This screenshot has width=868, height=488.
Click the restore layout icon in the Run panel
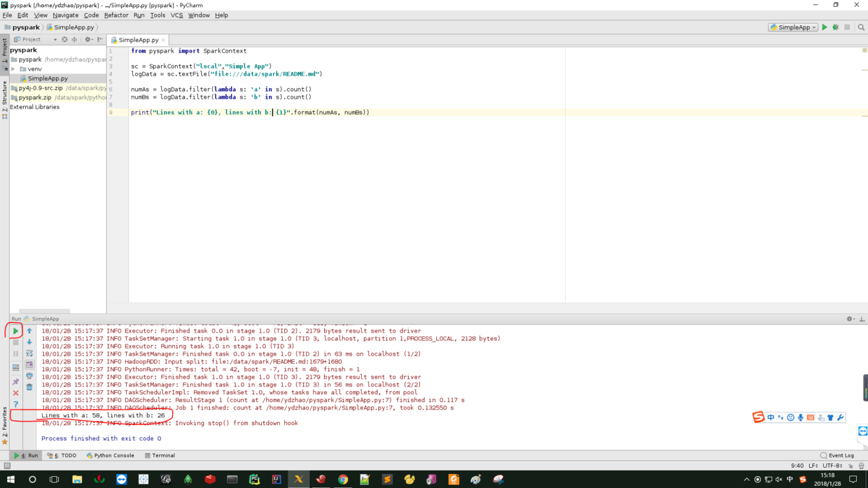pos(15,368)
